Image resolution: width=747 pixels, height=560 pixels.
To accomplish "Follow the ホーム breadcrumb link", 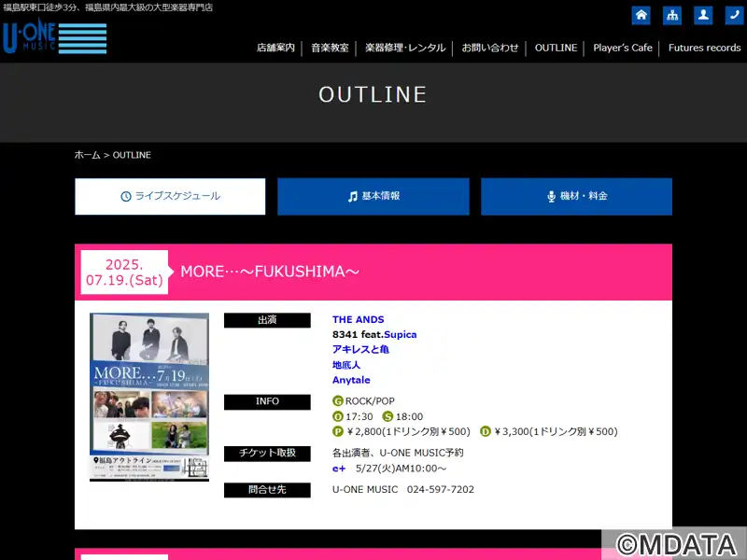I will pyautogui.click(x=87, y=155).
